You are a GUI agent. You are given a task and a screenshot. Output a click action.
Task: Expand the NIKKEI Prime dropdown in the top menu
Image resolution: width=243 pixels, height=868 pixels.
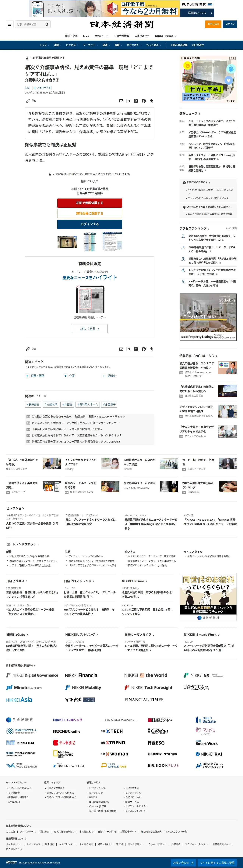[x=166, y=36]
